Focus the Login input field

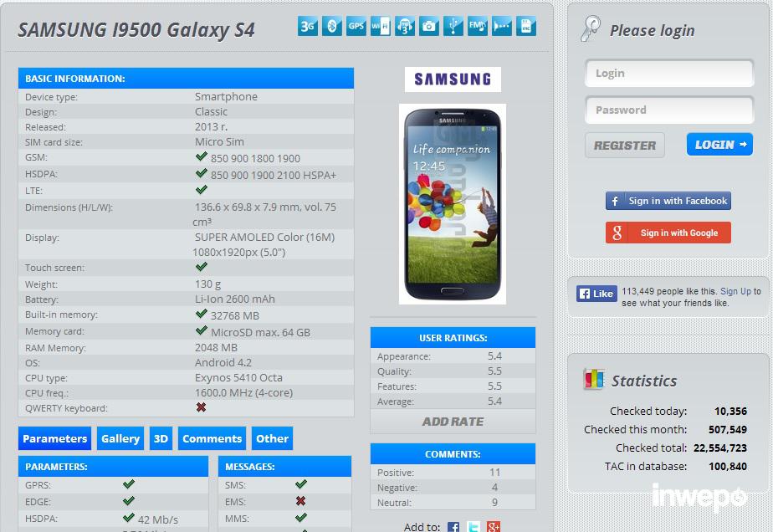tap(669, 74)
